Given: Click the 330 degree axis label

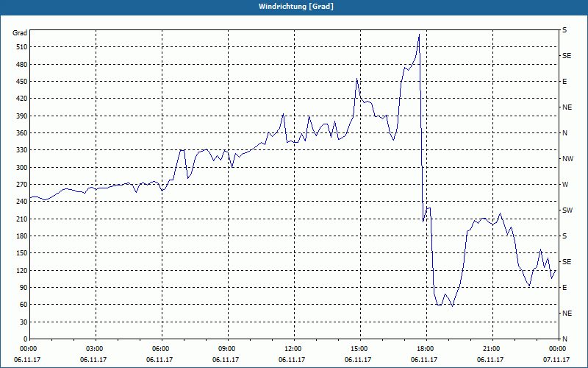Looking at the screenshot, I should (23, 150).
